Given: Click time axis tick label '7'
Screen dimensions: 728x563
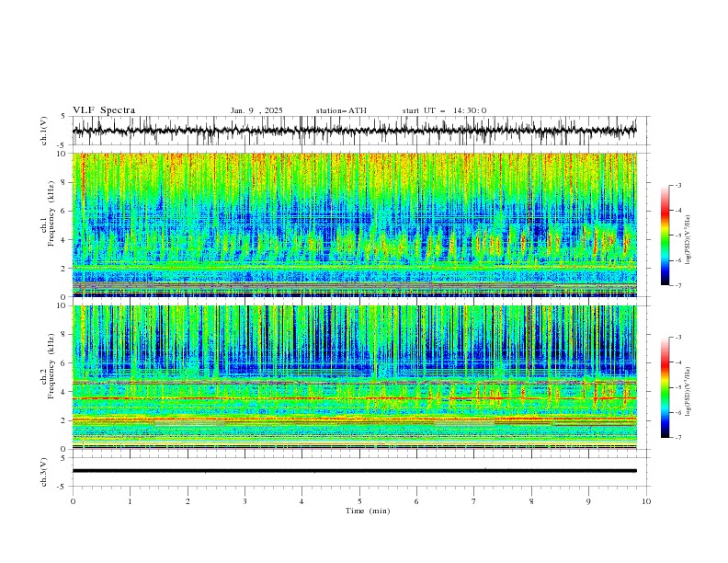Looking at the screenshot, I should tap(474, 501).
